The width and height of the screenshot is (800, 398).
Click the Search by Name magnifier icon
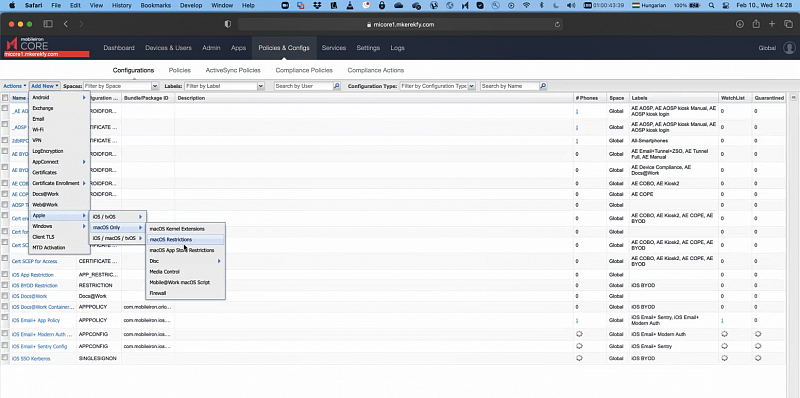pyautogui.click(x=543, y=86)
